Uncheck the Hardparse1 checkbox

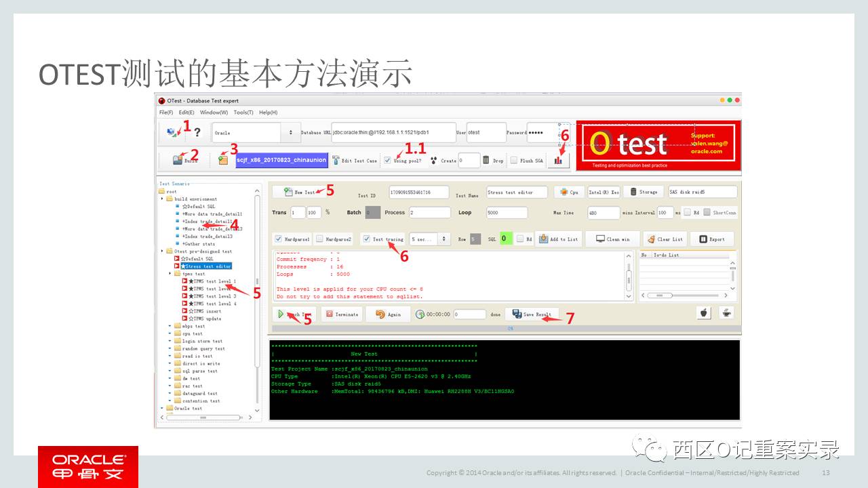pos(279,239)
